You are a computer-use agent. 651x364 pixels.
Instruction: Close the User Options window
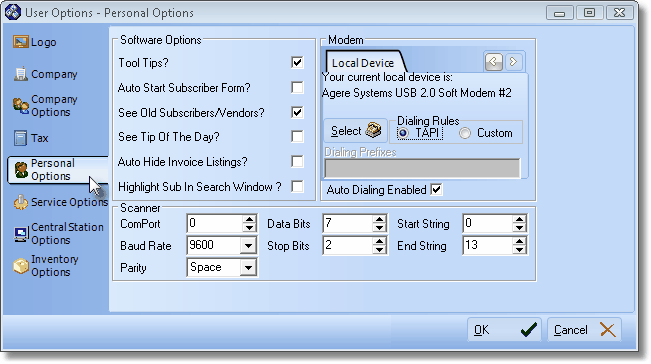pos(619,13)
